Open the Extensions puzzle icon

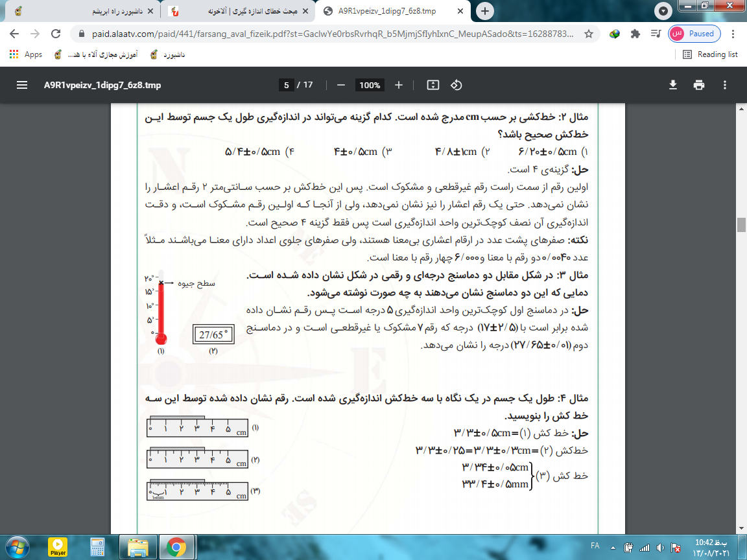[635, 34]
